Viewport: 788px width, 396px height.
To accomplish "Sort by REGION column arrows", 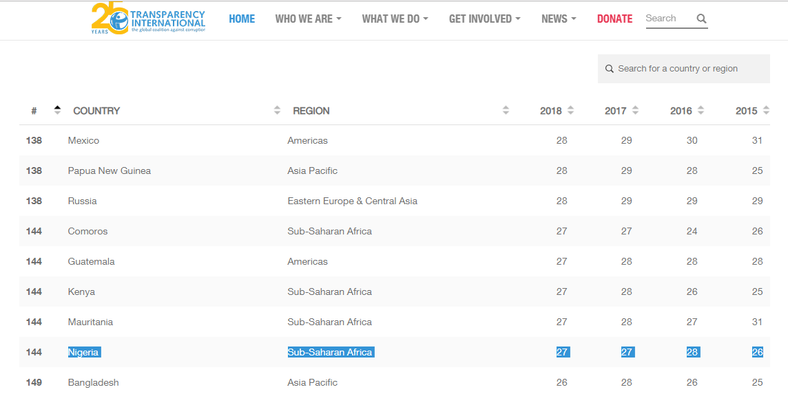I will tap(506, 110).
